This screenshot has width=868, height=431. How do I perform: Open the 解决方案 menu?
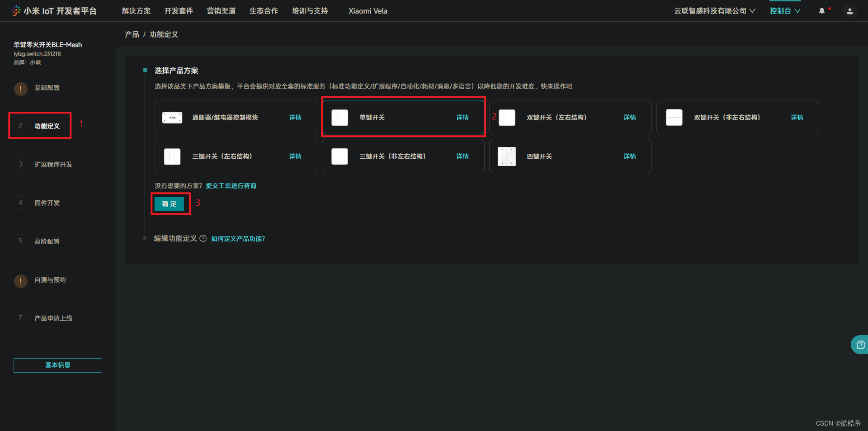click(136, 11)
